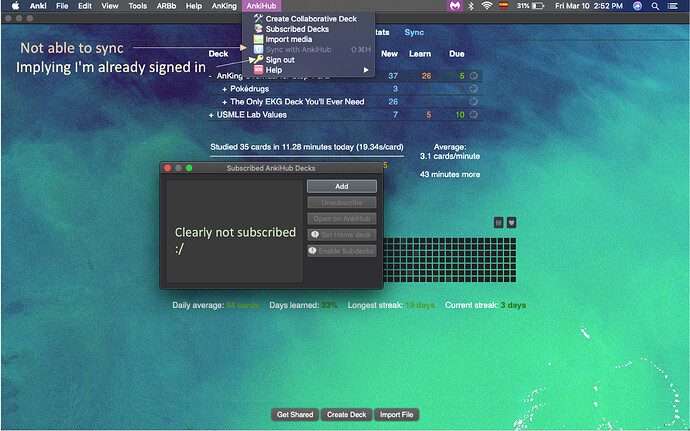Click the Create Deck button

pyautogui.click(x=346, y=414)
